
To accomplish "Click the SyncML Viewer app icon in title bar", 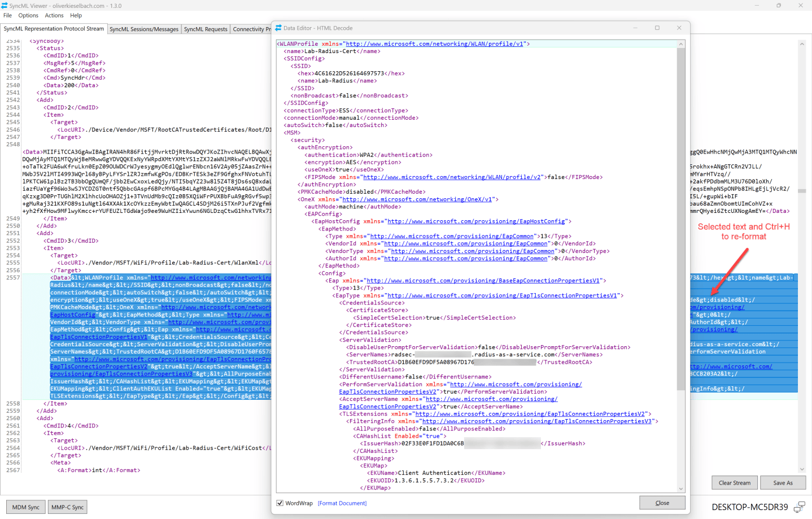I will point(5,6).
